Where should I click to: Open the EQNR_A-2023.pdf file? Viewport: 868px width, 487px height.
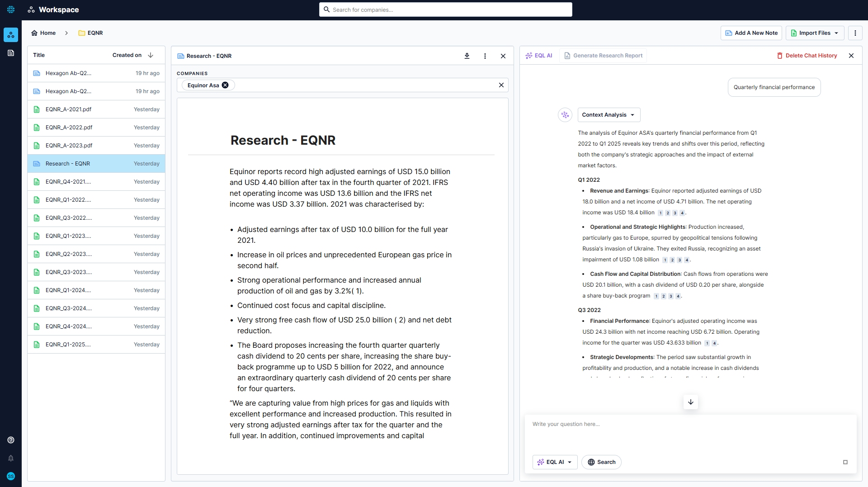96,146
